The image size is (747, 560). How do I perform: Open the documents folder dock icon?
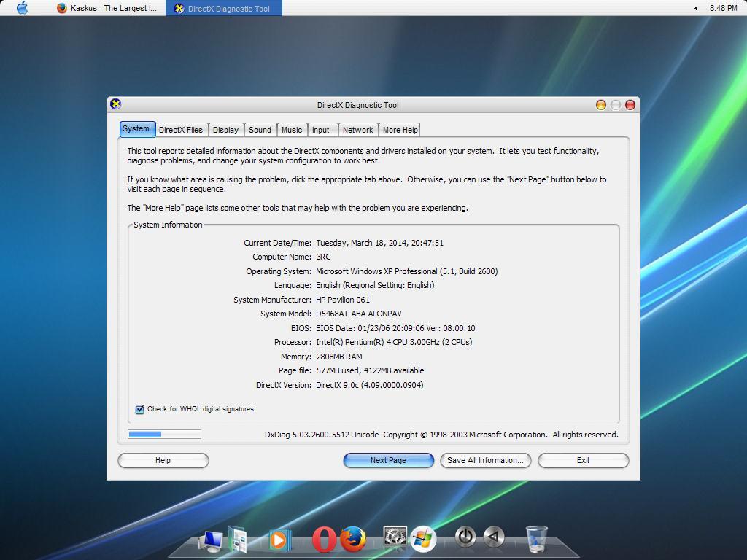point(238,539)
